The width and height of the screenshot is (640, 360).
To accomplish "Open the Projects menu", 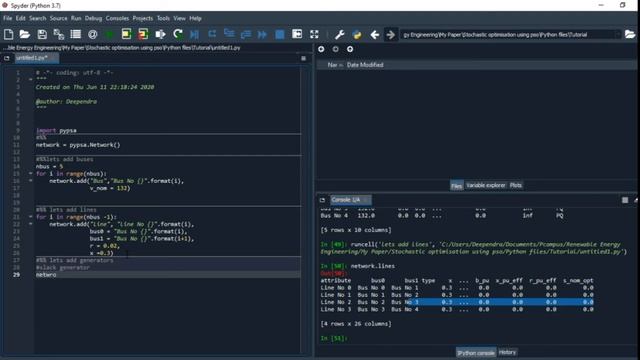I will click(x=143, y=18).
